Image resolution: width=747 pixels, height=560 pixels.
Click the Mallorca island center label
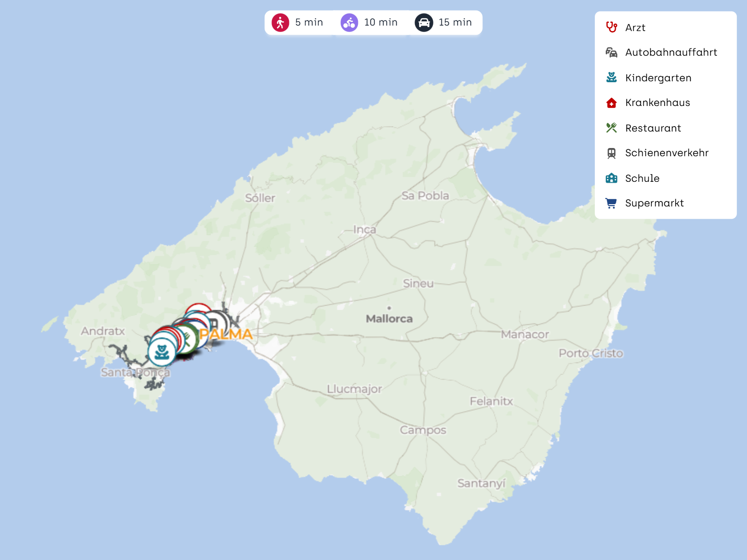click(389, 318)
